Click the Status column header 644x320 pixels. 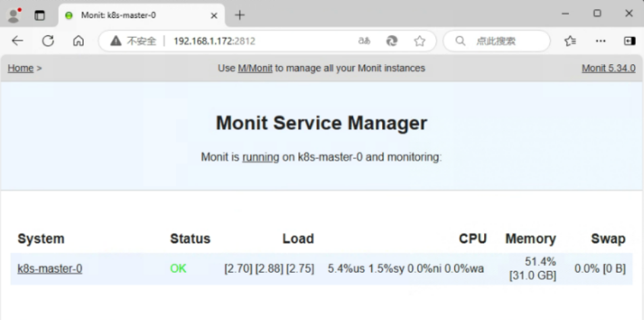190,239
